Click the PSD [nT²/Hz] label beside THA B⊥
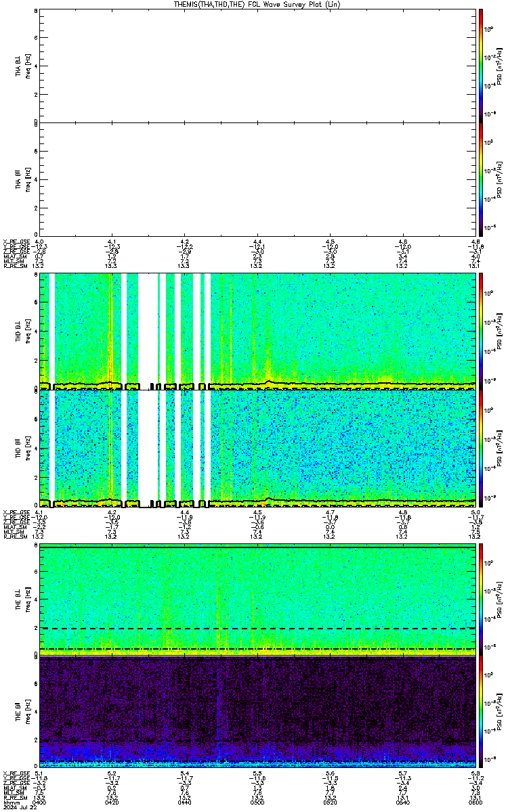This screenshot has height=812, width=508. pos(500,65)
